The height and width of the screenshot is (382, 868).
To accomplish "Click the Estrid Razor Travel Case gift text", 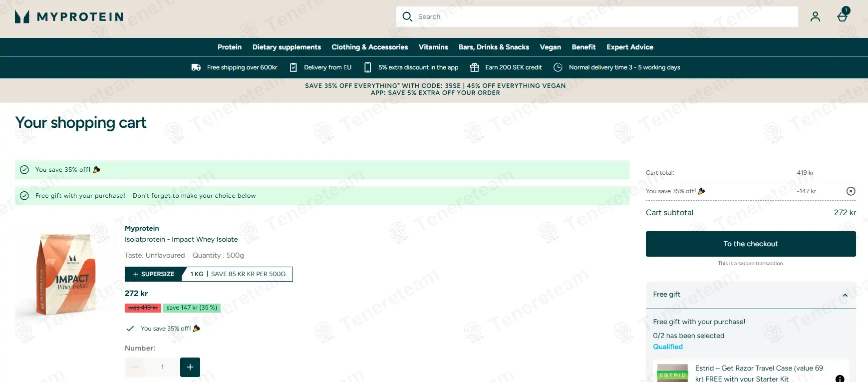I will pos(759,374).
